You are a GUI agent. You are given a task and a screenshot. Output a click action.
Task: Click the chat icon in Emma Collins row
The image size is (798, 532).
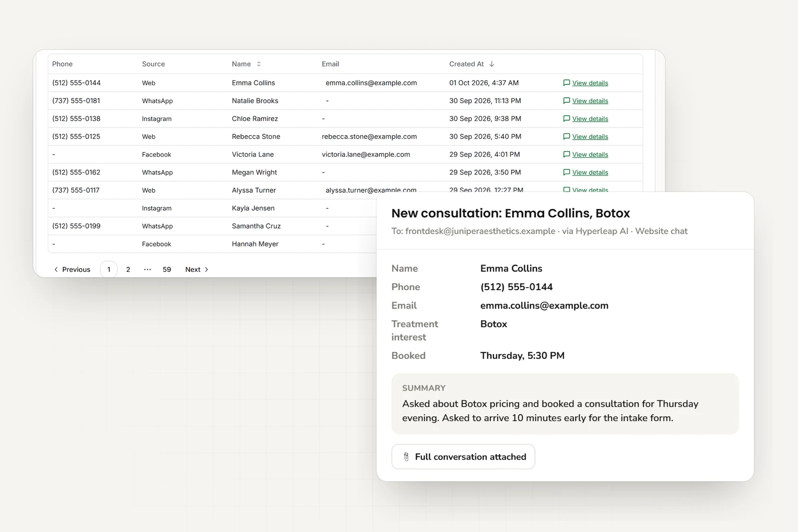point(566,83)
